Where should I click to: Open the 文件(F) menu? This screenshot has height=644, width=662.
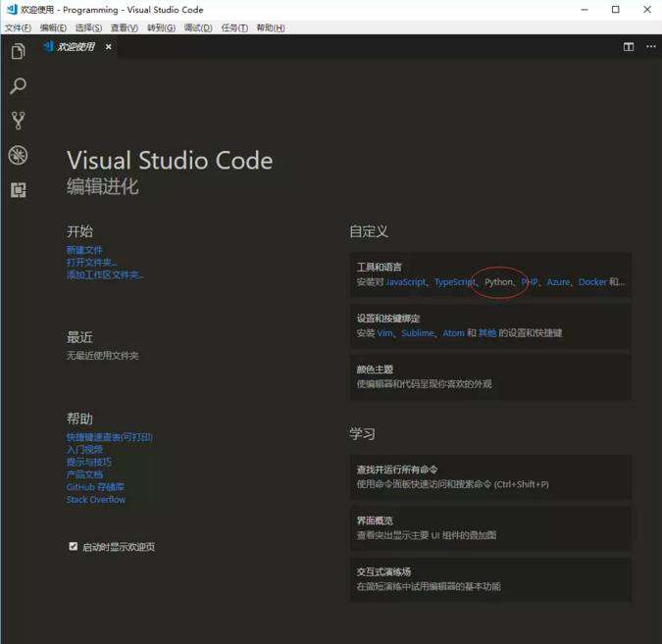coord(19,27)
